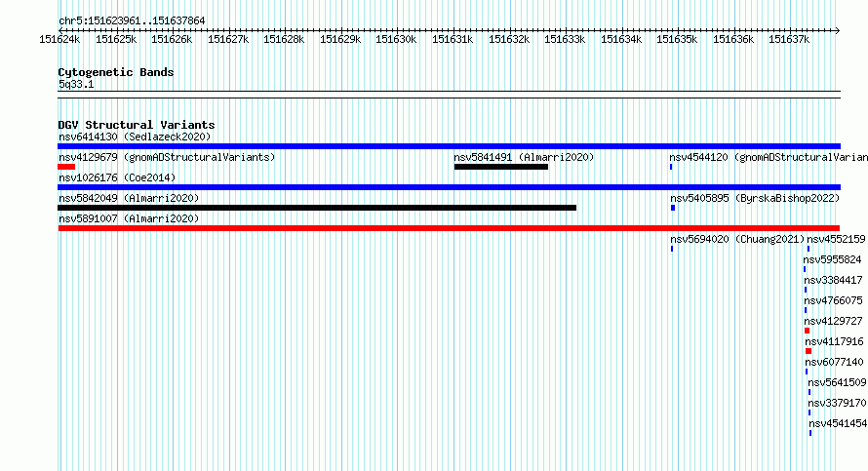Screen dimensions: 868x471
Task: Select the 5q33.1 cytogenetic band label
Action: tap(76, 84)
